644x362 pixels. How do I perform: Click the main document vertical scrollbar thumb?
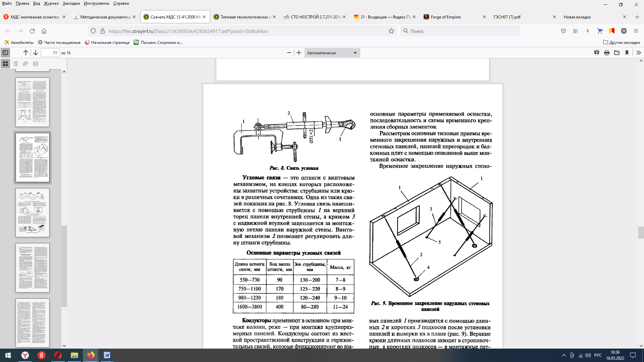pos(641,233)
